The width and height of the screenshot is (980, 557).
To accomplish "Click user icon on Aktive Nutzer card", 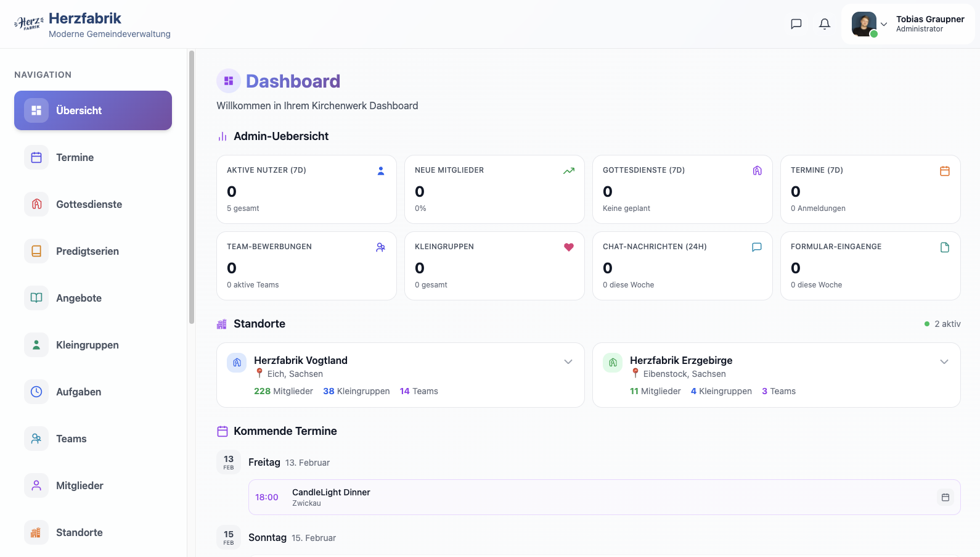I will 381,171.
